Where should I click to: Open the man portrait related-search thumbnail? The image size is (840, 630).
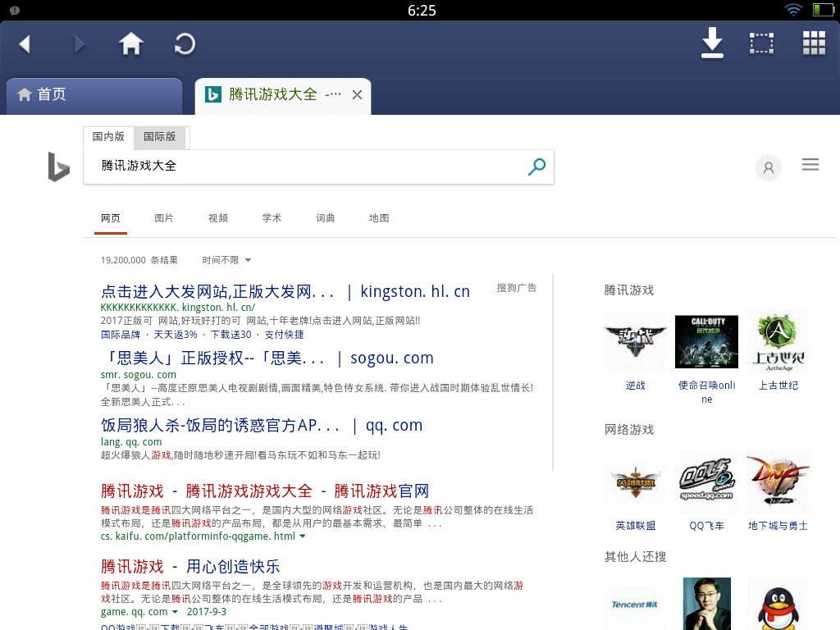pyautogui.click(x=706, y=605)
